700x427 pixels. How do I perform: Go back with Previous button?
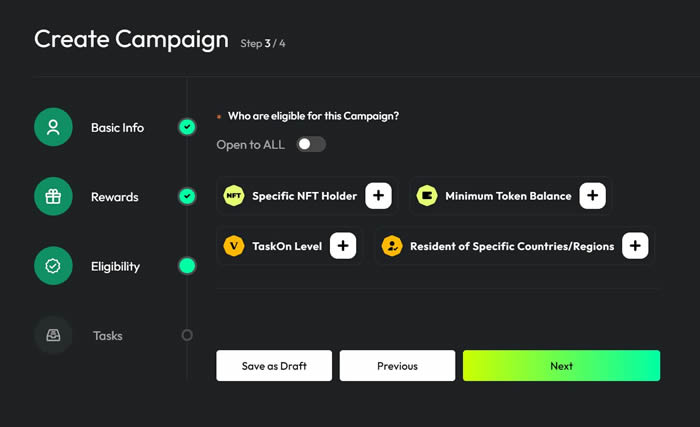[x=397, y=366]
